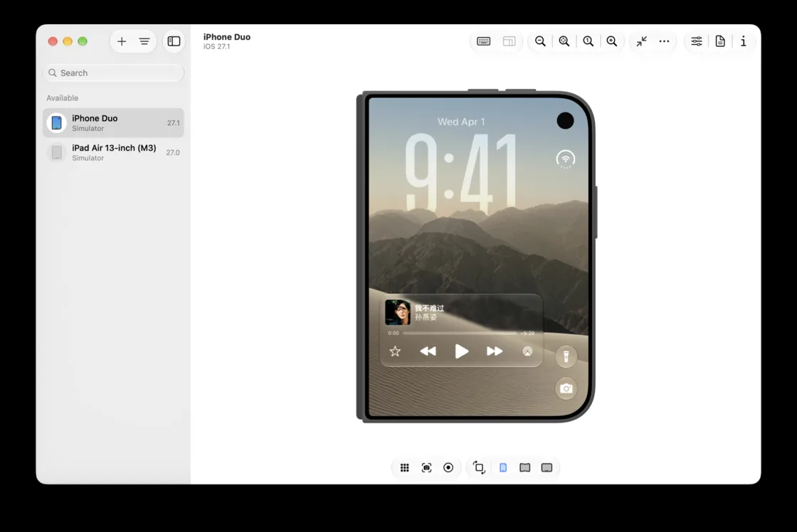Click the 'Wed Apr 1' date text
This screenshot has width=797, height=532.
pos(461,122)
